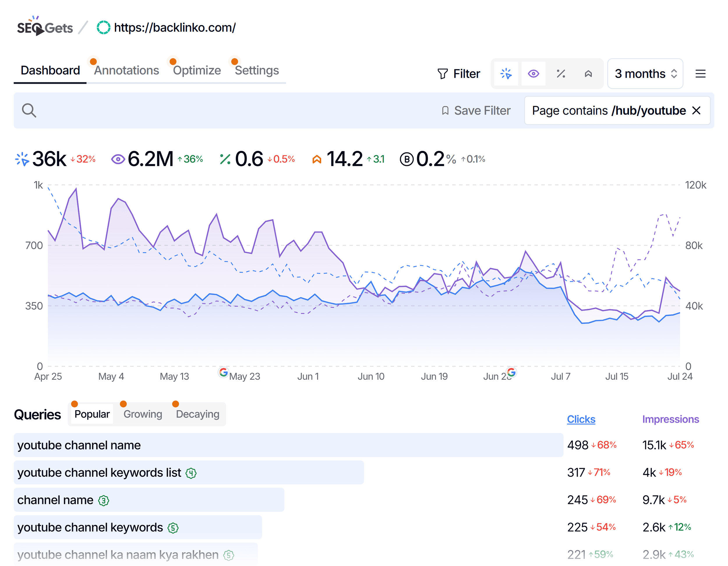Click the branded B circle icon
The height and width of the screenshot is (566, 728).
click(x=406, y=159)
